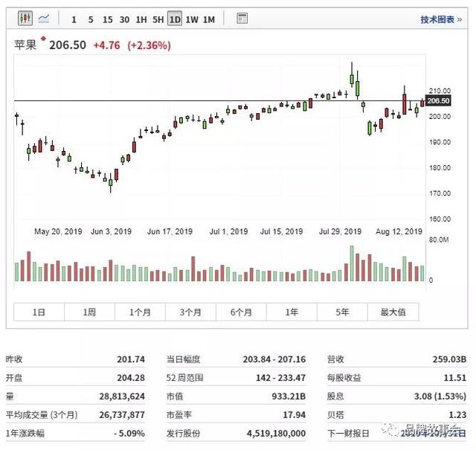The height and width of the screenshot is (450, 476).
Task: Click the 210.00 price axis label
Action: coord(440,91)
